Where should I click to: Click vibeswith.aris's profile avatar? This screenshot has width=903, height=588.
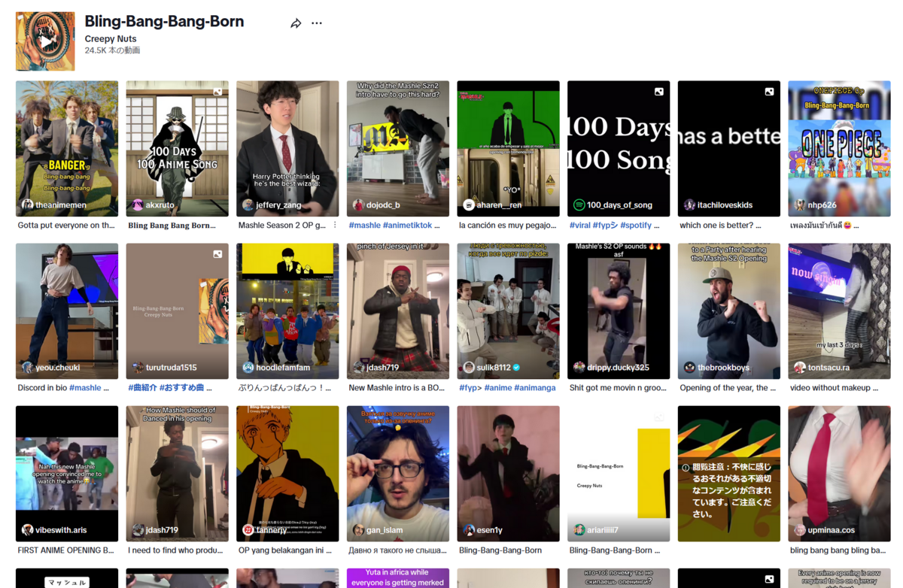click(28, 530)
